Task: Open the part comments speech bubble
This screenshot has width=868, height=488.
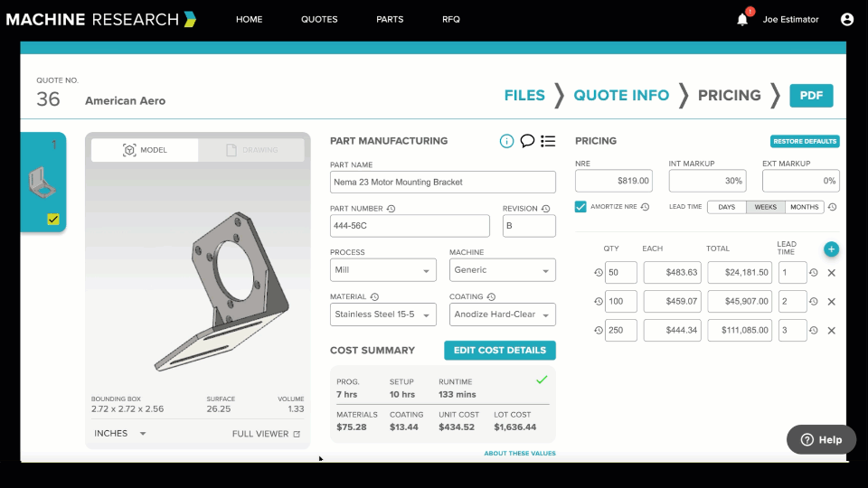Action: [x=527, y=141]
